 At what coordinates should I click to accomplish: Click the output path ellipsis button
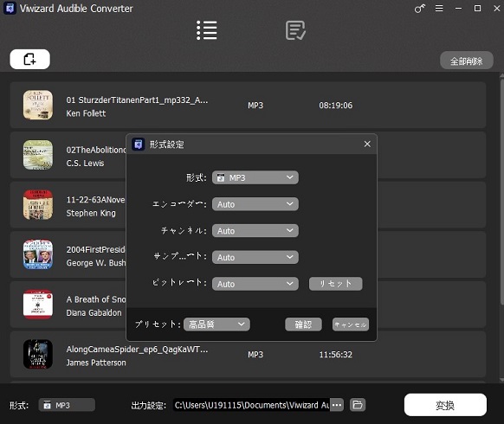337,405
